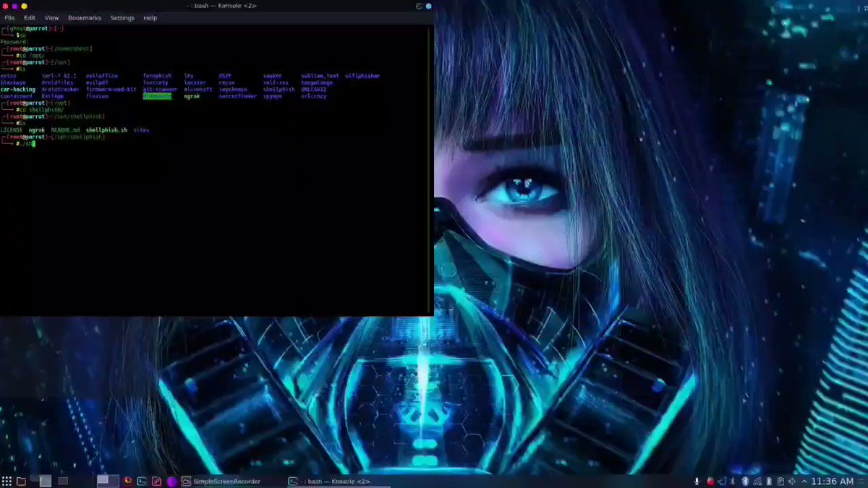Open the Help menu in Konsole
This screenshot has width=868, height=488.
pos(150,17)
